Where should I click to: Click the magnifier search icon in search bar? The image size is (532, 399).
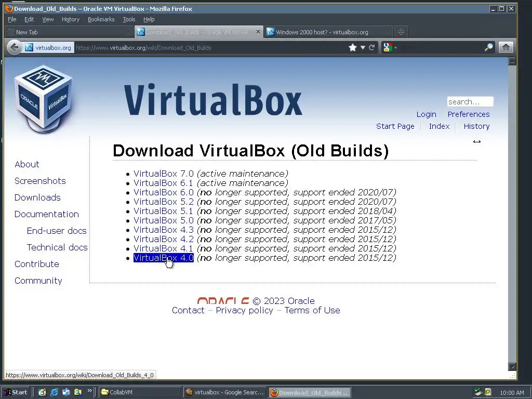[x=488, y=47]
